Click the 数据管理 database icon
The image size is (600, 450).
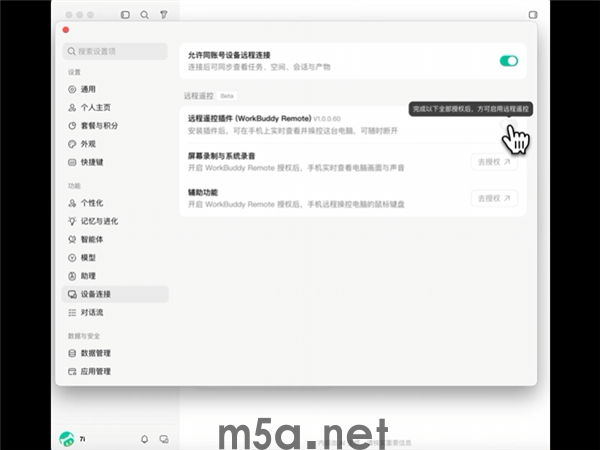pos(72,353)
